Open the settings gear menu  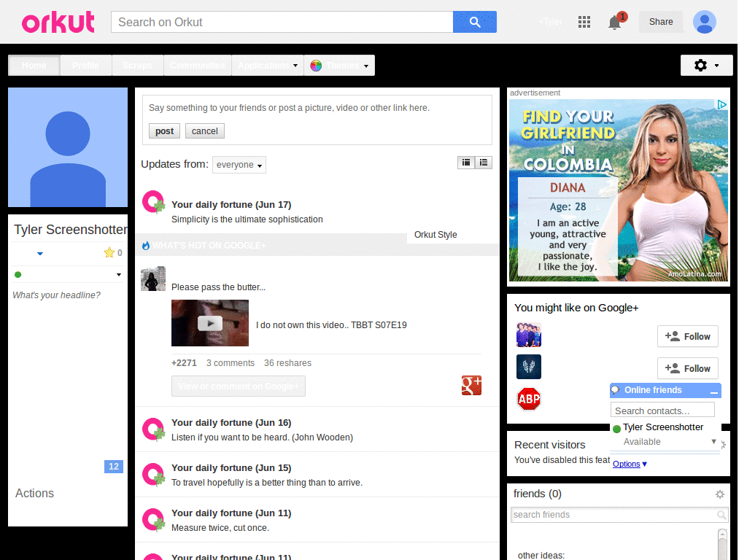tap(706, 65)
